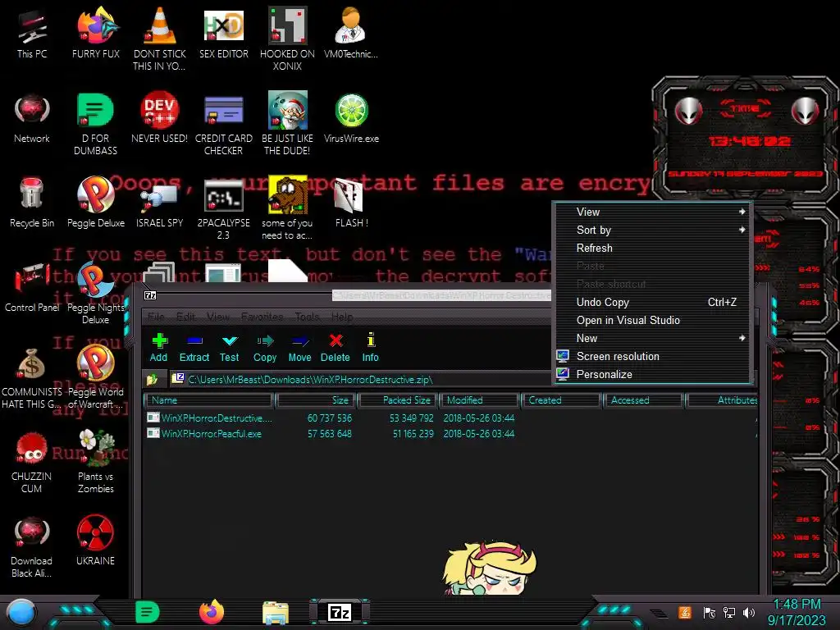Viewport: 840px width, 630px height.
Task: Click the 7z taskbar button
Action: click(340, 612)
